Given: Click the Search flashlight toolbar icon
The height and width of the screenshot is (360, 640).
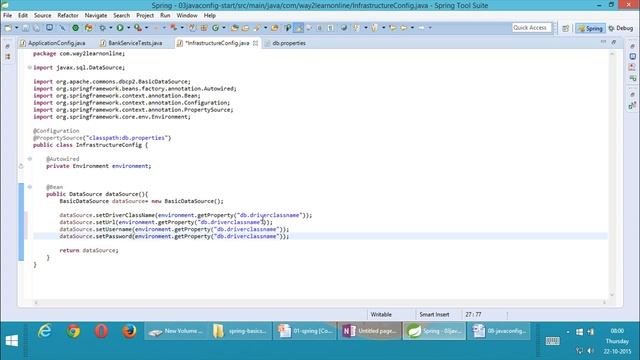Looking at the screenshot, I should [257, 28].
